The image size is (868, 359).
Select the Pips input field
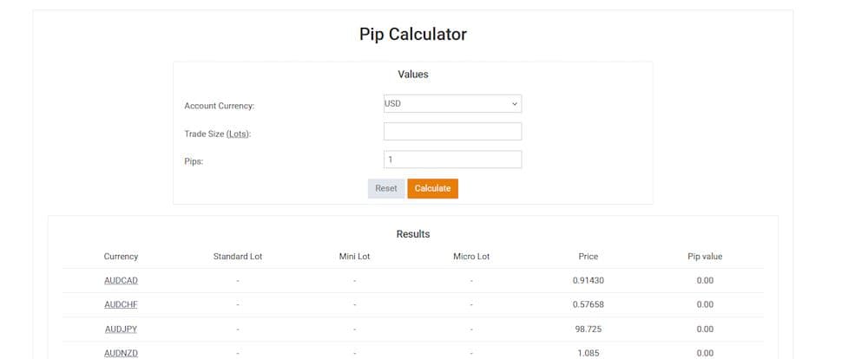[452, 160]
